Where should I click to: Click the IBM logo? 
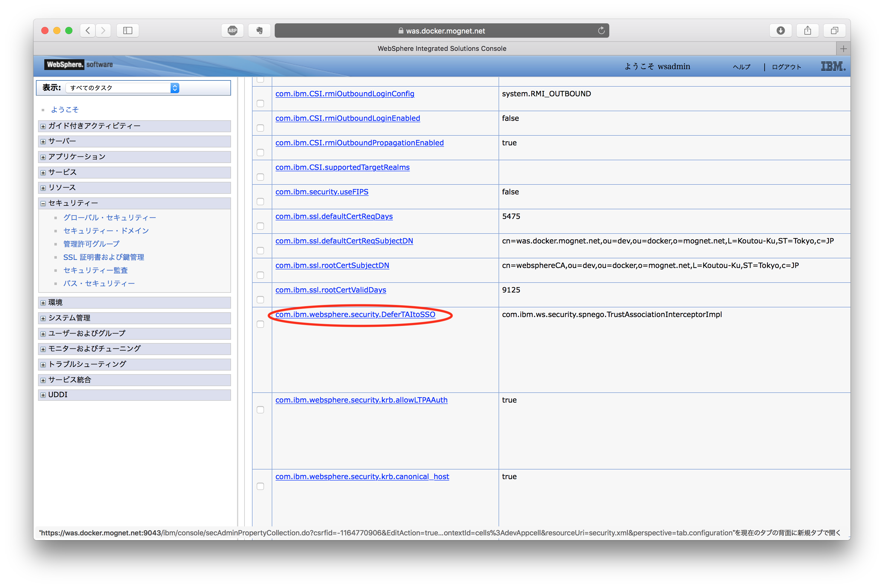click(833, 66)
